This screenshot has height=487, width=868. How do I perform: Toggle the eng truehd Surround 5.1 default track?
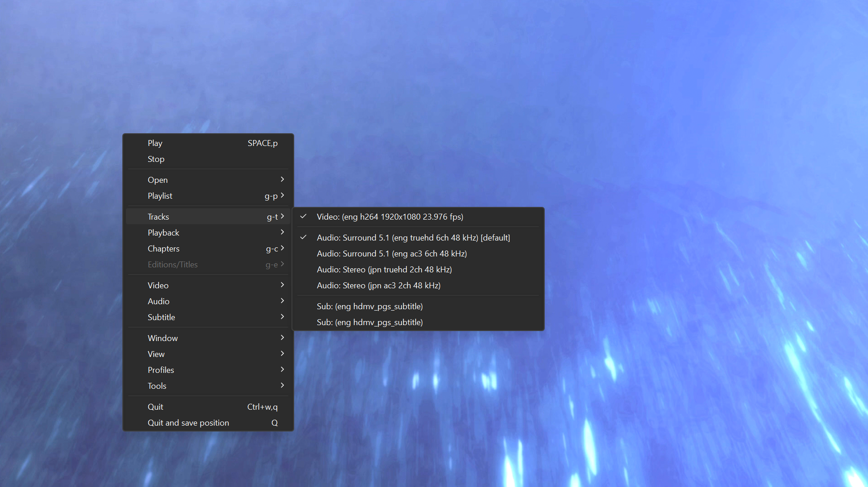click(418, 238)
